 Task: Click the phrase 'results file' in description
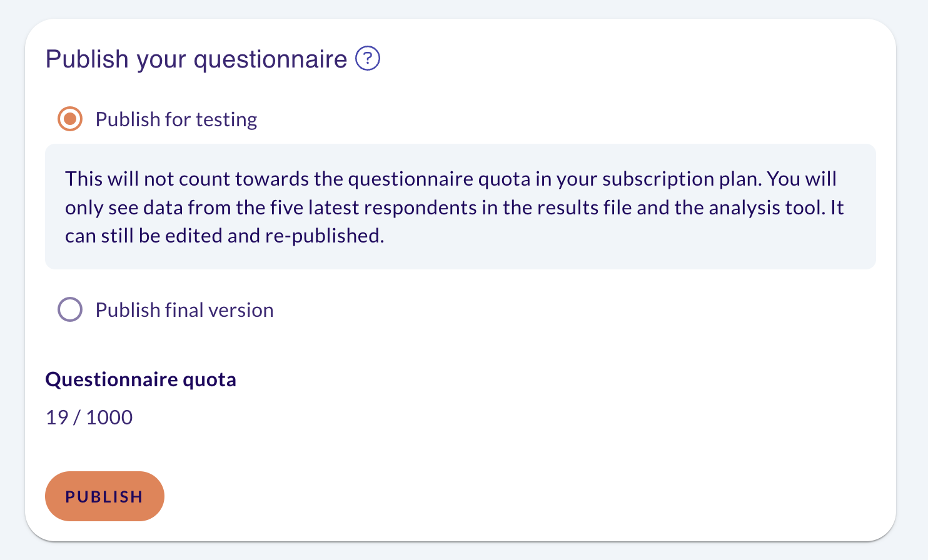(585, 207)
